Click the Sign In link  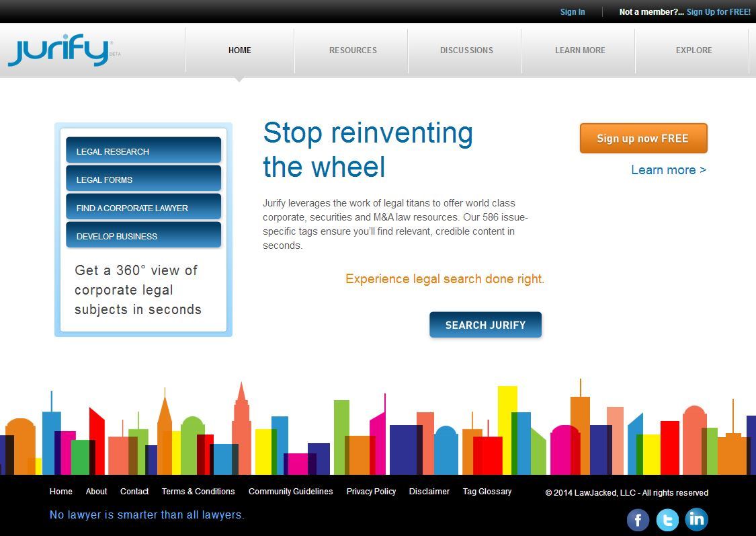[573, 12]
